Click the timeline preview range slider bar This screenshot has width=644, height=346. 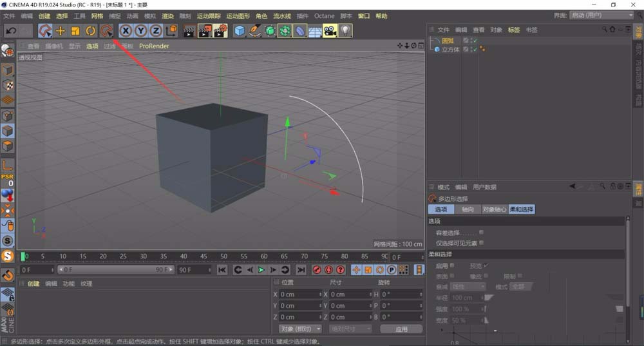[116, 270]
